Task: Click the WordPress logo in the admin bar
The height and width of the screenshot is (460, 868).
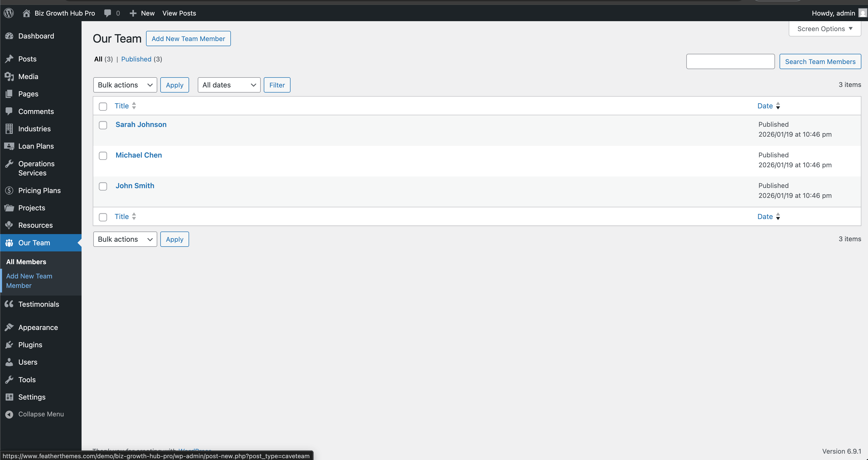Action: tap(8, 13)
